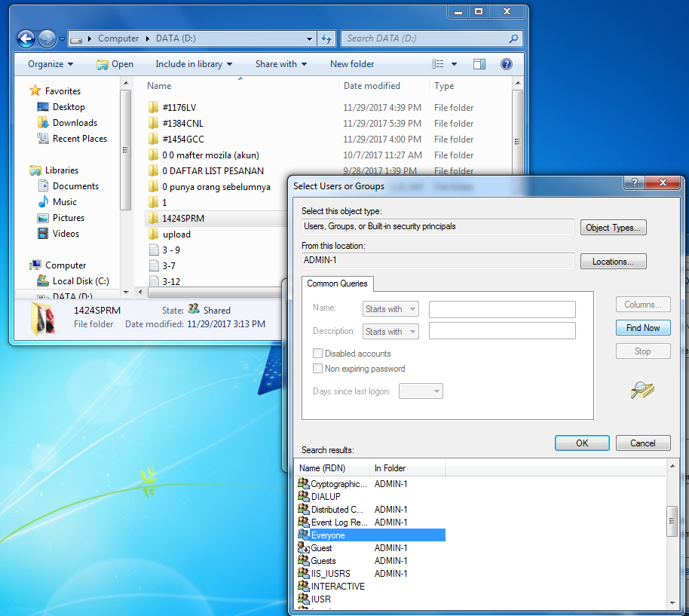Screen dimensions: 689x616
Task: Open the Description 'Starts with' dropdown
Action: point(390,331)
